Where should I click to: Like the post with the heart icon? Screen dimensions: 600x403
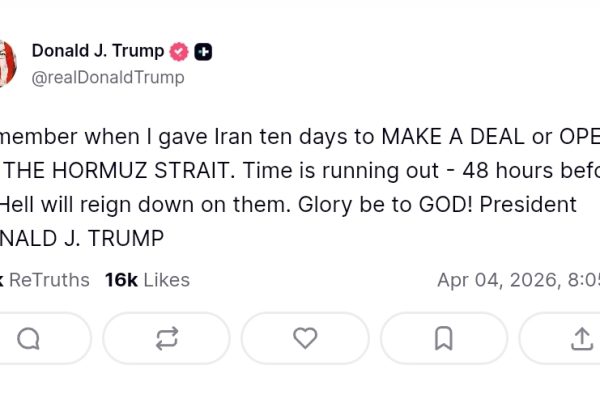[305, 339]
